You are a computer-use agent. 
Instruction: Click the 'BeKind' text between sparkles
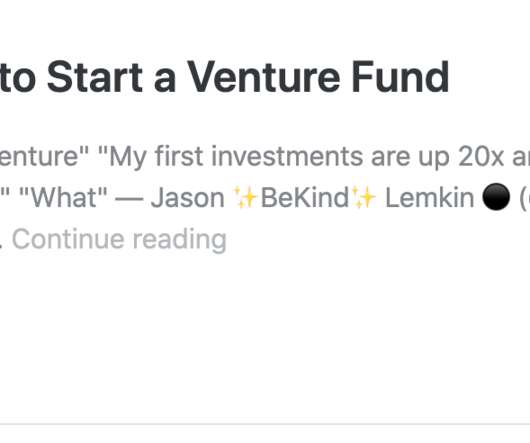click(x=305, y=198)
